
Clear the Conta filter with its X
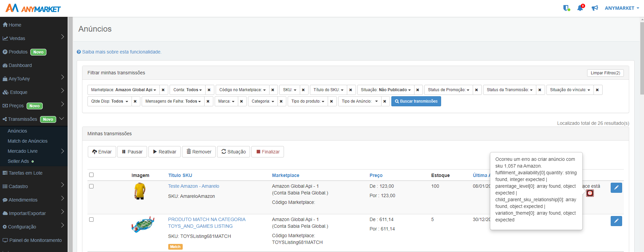click(x=209, y=90)
